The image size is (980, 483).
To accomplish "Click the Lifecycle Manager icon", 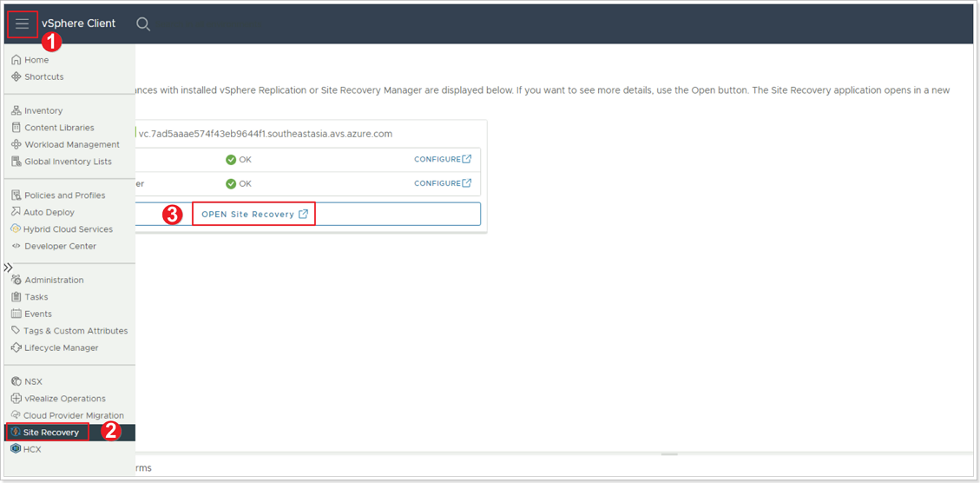I will (x=16, y=347).
